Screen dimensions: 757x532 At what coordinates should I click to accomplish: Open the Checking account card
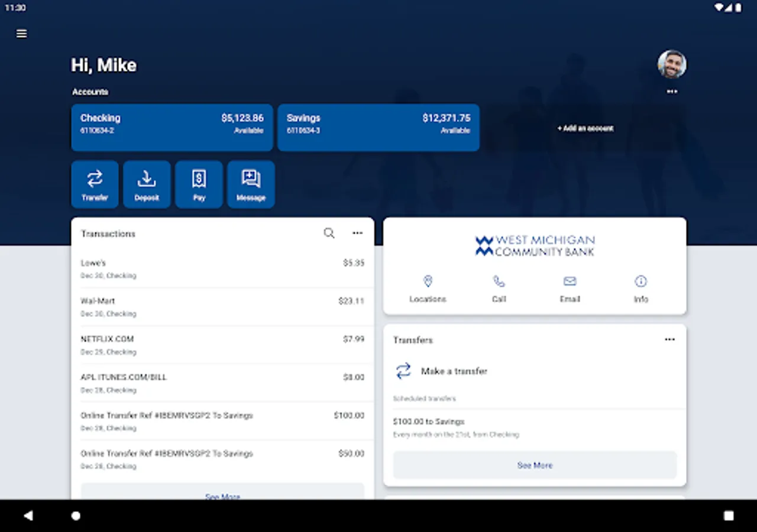click(172, 128)
